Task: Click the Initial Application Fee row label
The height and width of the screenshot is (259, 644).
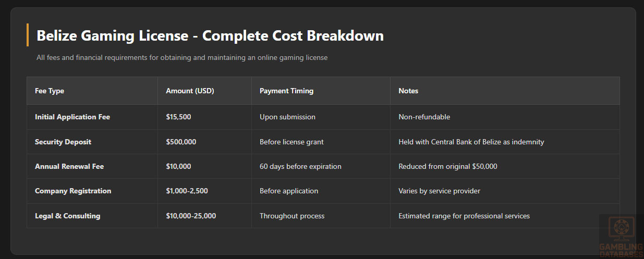Action: click(x=72, y=117)
